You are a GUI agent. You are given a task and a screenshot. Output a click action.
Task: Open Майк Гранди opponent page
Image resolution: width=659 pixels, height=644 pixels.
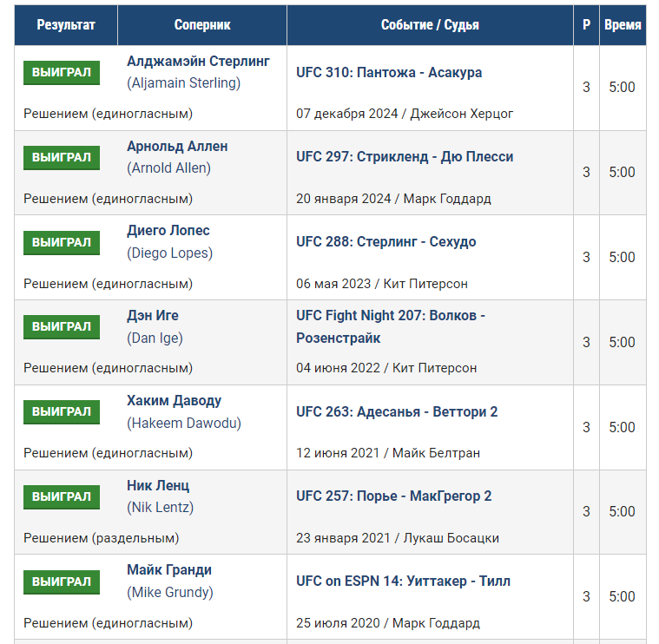[169, 570]
